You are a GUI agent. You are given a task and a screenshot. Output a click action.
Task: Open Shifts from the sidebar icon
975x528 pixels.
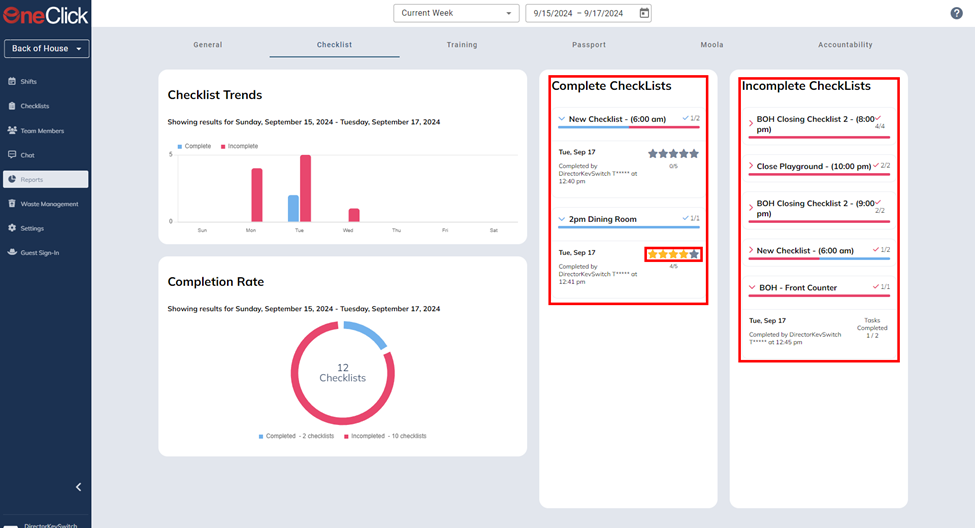click(x=12, y=81)
